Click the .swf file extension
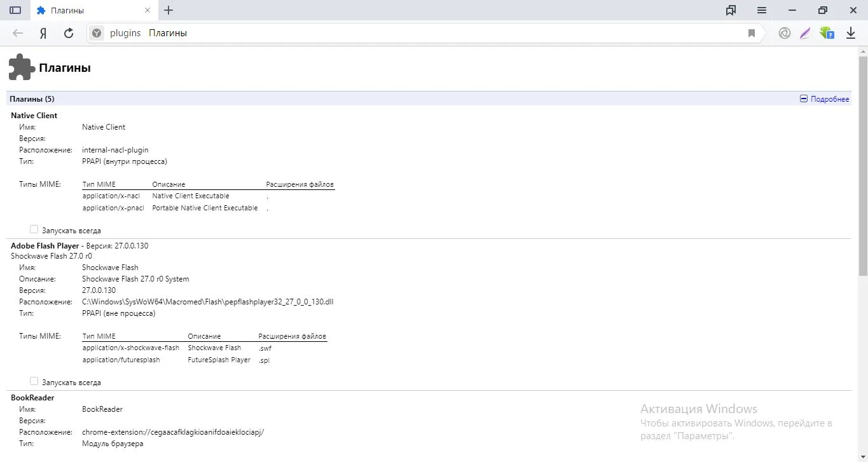This screenshot has width=868, height=462. point(265,348)
